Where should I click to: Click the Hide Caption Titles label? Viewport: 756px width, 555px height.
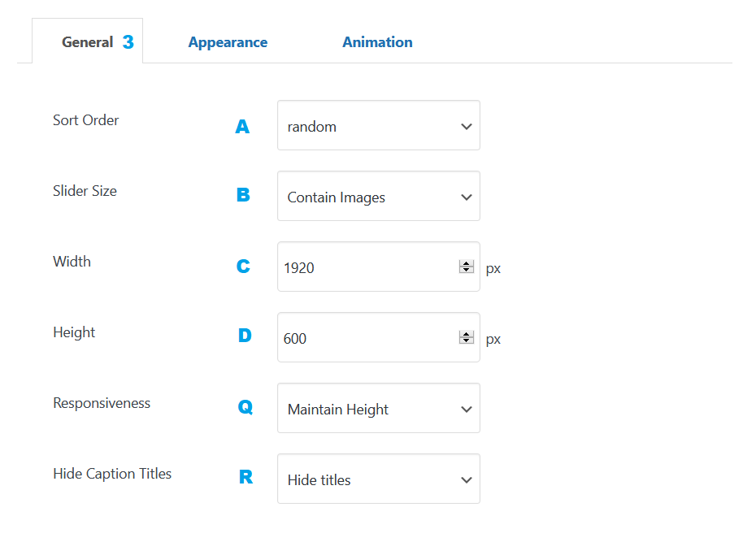pos(112,474)
